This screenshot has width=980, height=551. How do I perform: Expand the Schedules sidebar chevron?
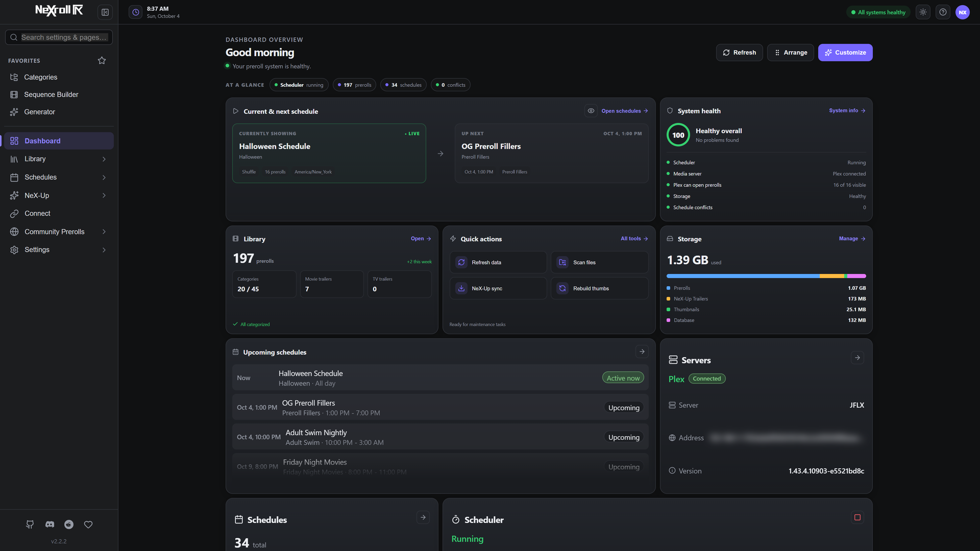click(104, 178)
